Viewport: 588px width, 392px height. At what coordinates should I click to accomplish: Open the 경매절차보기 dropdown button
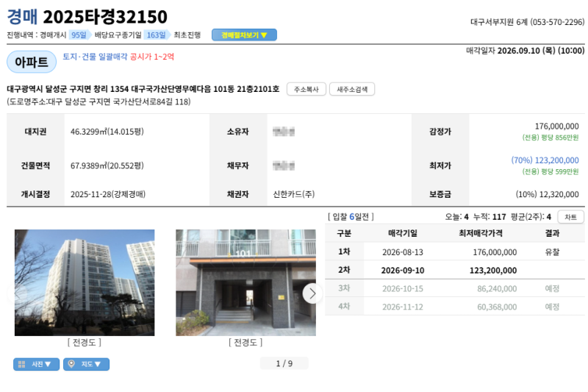pos(244,35)
